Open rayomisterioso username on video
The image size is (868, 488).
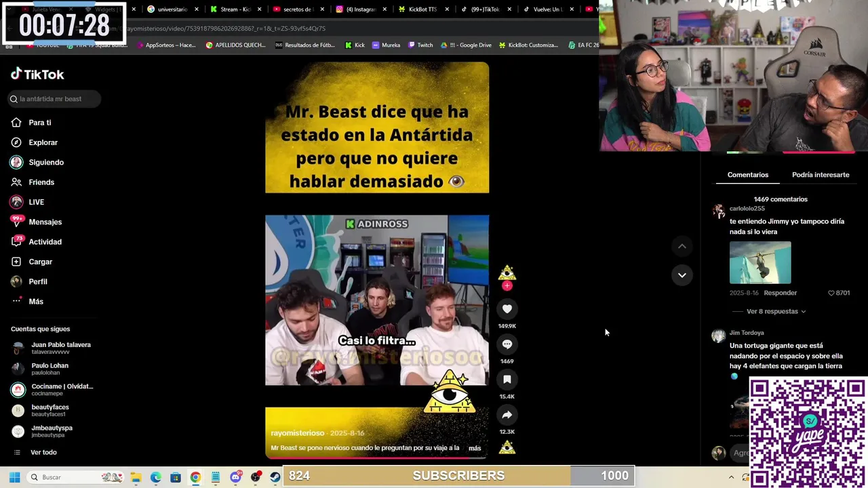point(298,433)
